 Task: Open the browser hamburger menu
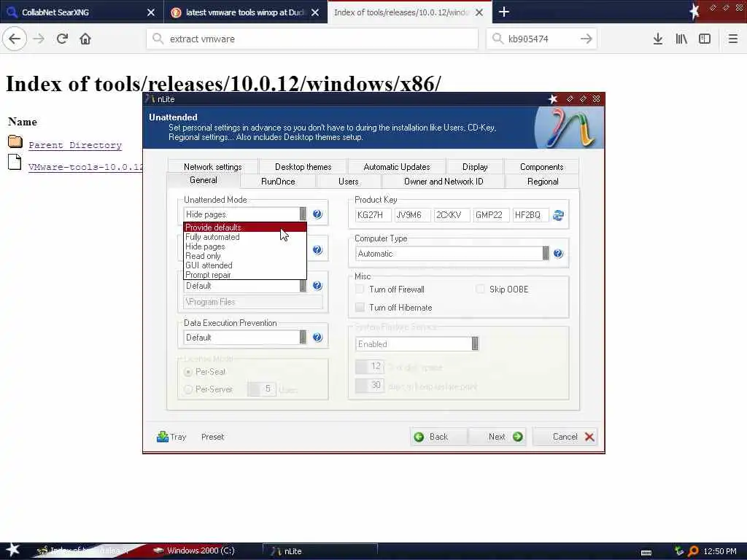pyautogui.click(x=733, y=39)
